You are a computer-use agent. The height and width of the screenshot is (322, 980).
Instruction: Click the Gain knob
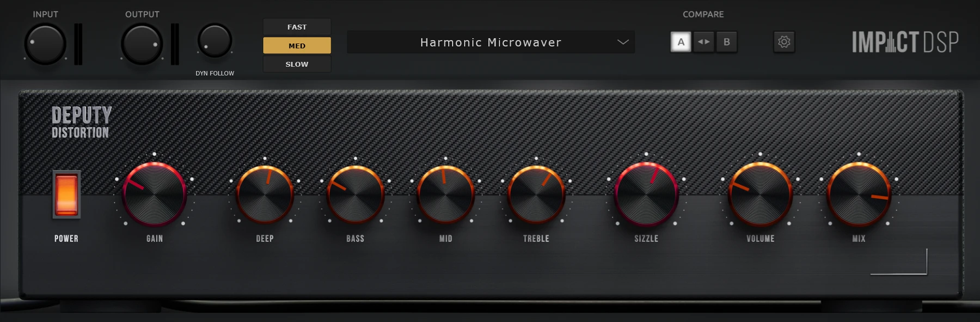(155, 194)
